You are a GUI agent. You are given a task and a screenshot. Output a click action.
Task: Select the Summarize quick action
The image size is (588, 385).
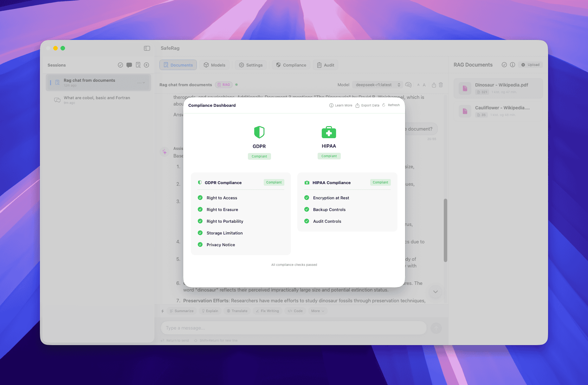click(x=181, y=311)
